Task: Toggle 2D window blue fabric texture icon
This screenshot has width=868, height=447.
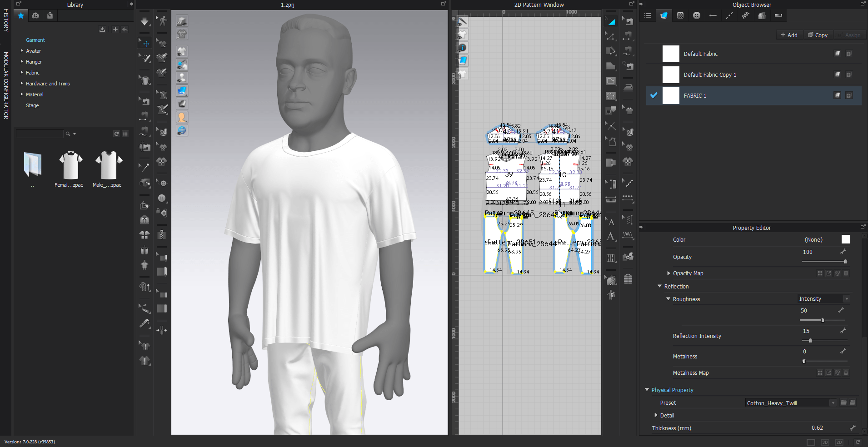Action: pyautogui.click(x=462, y=60)
